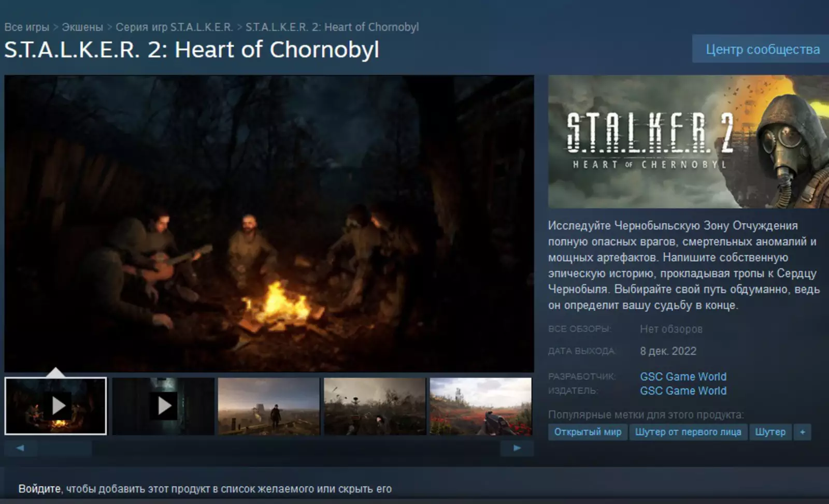Open publisher GSC Game World link
Screen dimensions: 829x504
click(x=683, y=391)
